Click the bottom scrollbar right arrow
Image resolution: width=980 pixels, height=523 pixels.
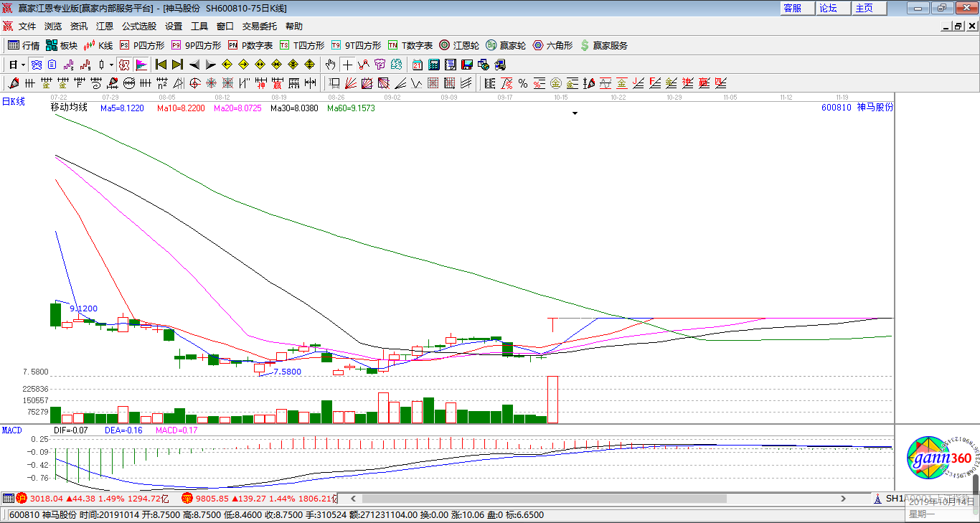click(844, 499)
